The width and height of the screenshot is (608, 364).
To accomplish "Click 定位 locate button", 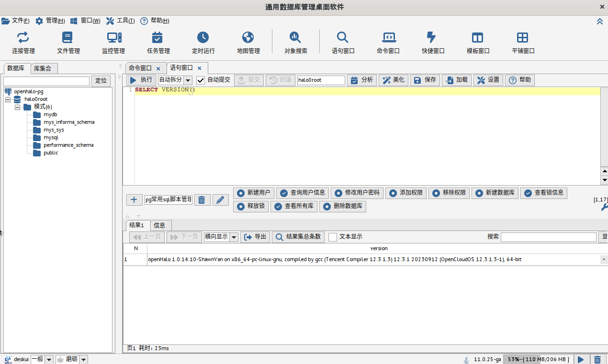I will tap(101, 81).
